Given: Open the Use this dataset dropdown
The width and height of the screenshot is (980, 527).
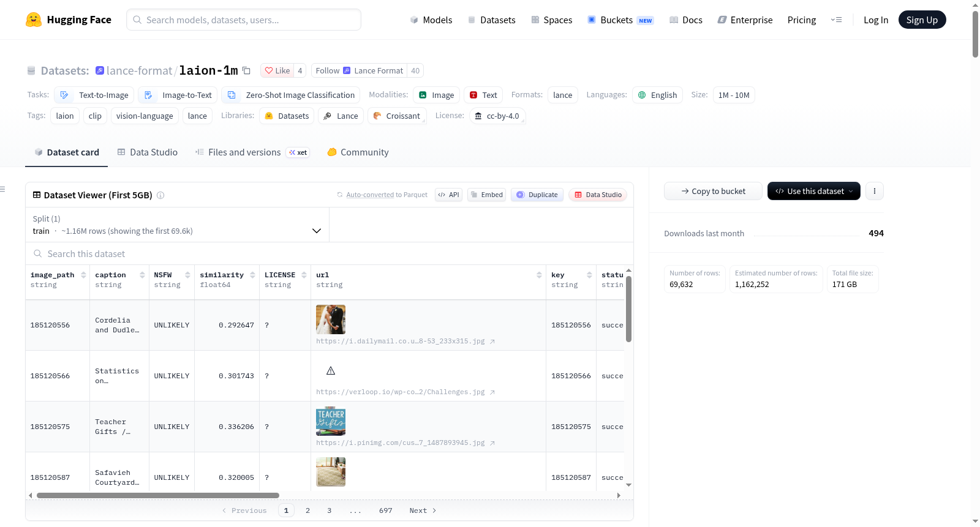Looking at the screenshot, I should (813, 191).
